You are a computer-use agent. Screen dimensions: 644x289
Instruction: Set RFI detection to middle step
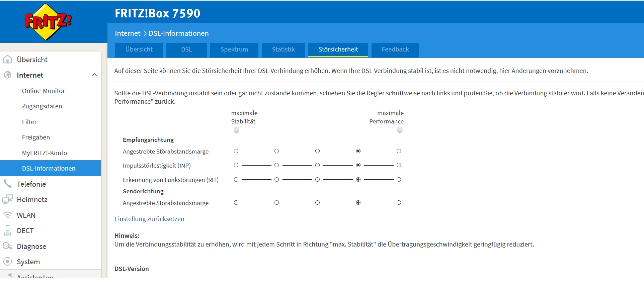click(317, 180)
